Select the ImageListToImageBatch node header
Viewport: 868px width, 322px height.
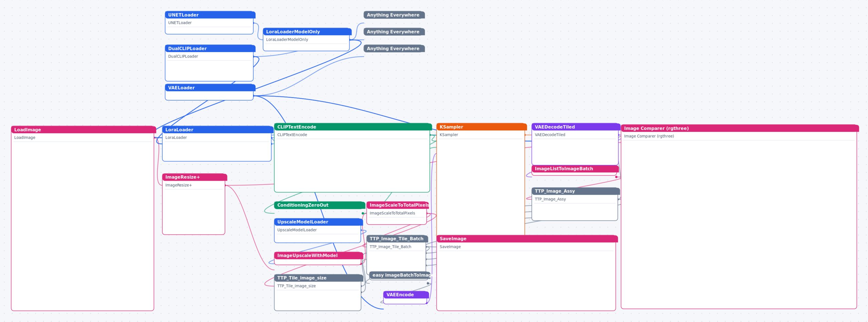pos(575,169)
